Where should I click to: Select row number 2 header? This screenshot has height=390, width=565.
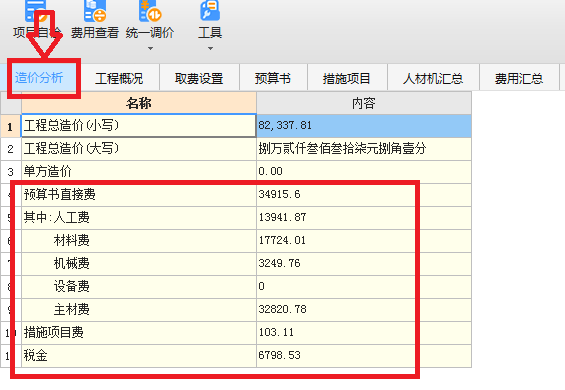[x=10, y=149]
